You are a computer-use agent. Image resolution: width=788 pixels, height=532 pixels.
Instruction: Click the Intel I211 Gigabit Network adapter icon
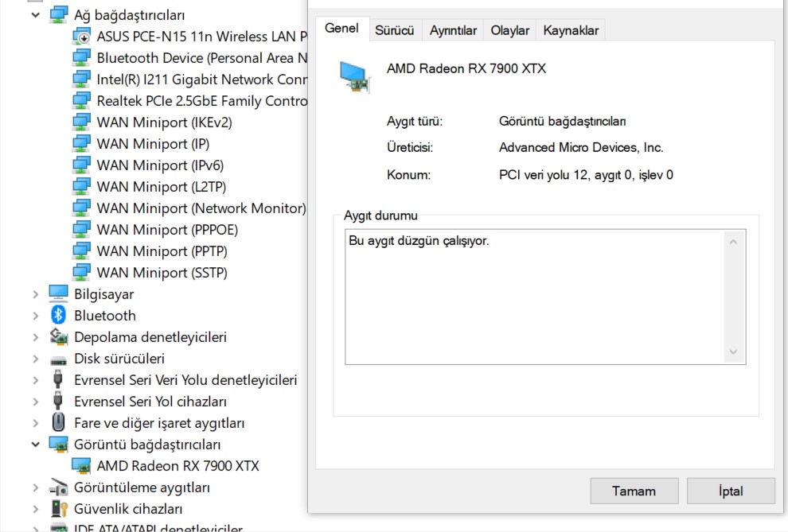[81, 80]
